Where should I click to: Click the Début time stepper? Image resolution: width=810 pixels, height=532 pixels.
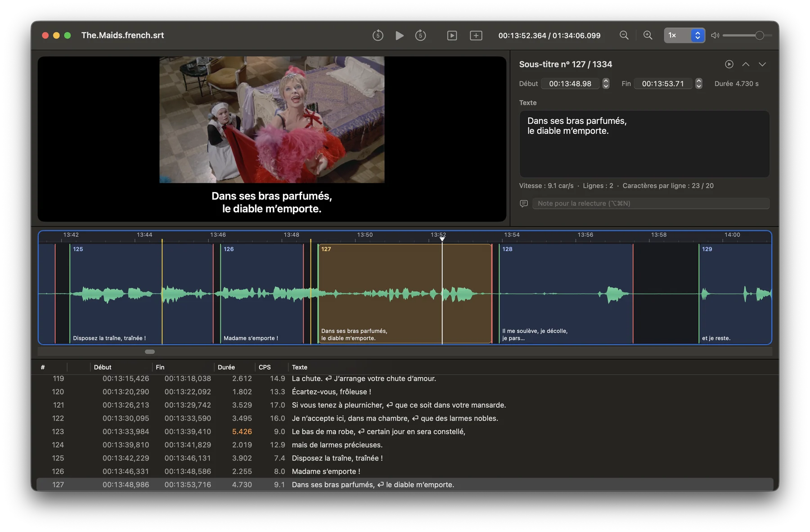pyautogui.click(x=606, y=84)
